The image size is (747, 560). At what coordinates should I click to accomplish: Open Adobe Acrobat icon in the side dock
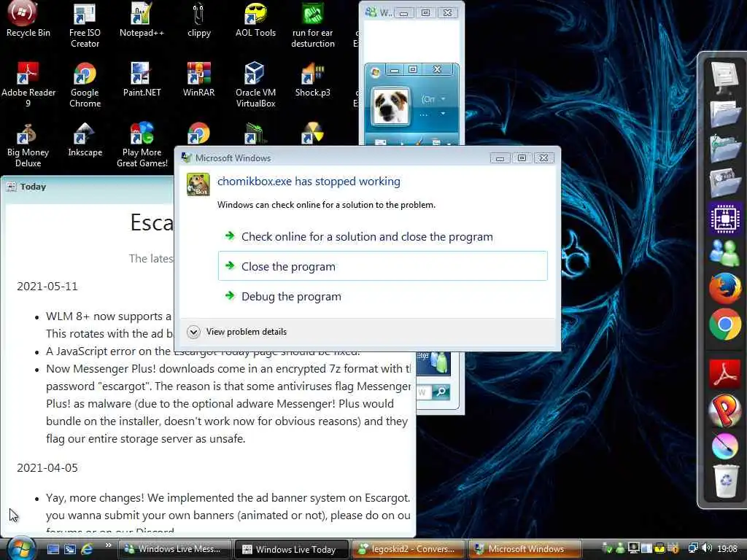pyautogui.click(x=724, y=373)
